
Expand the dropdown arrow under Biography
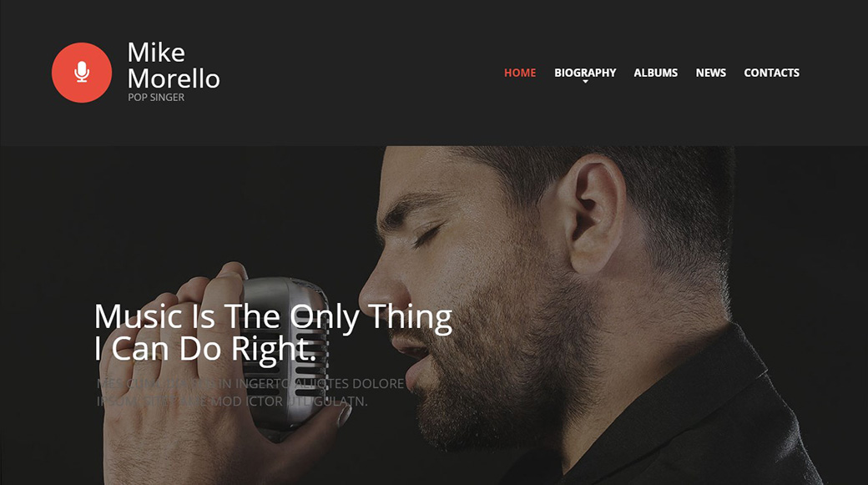pos(585,82)
